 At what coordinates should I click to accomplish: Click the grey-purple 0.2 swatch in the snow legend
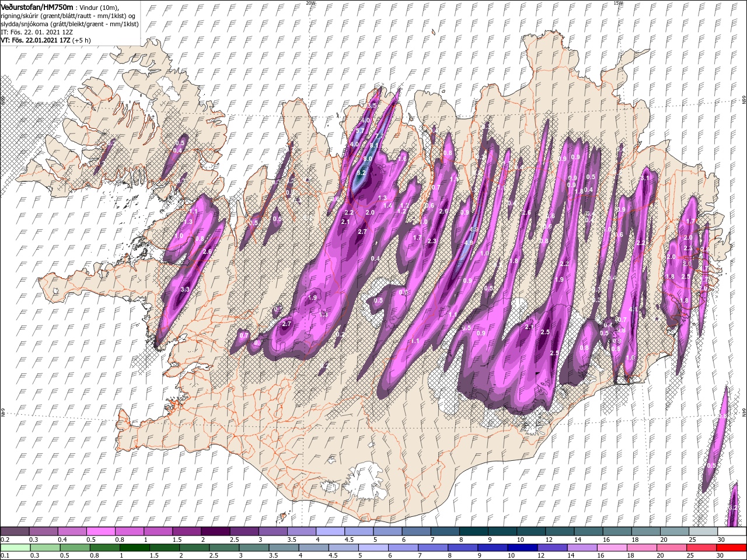coord(15,531)
